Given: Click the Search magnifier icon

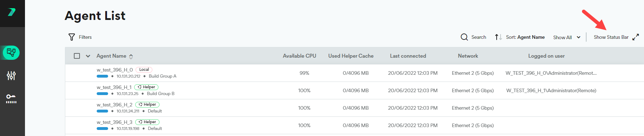Looking at the screenshot, I should pyautogui.click(x=464, y=37).
